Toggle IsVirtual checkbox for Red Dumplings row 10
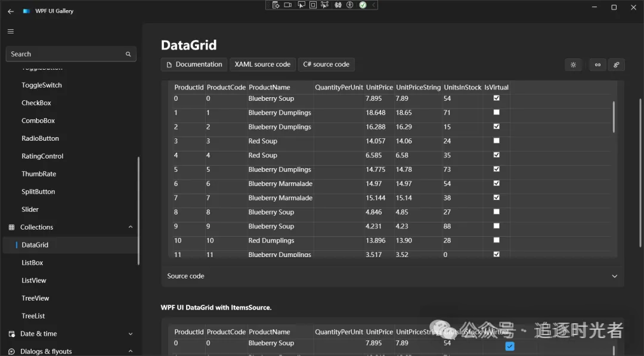The image size is (644, 356). tap(497, 240)
